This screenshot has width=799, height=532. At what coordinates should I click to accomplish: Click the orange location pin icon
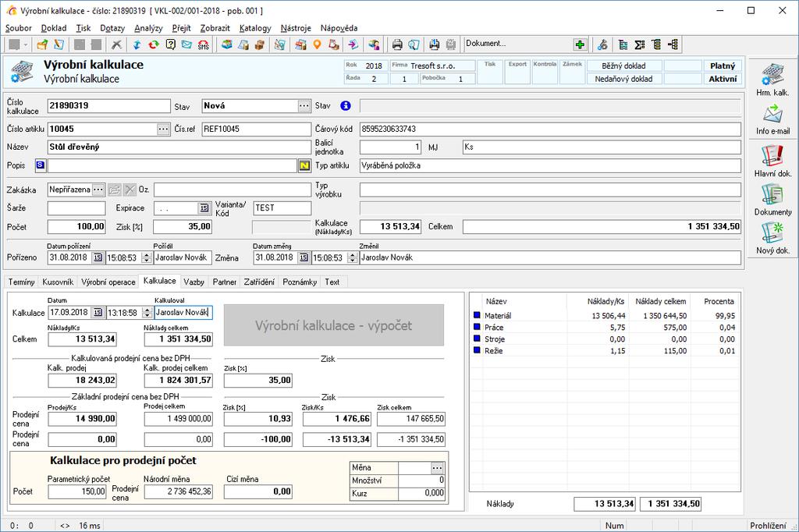317,44
